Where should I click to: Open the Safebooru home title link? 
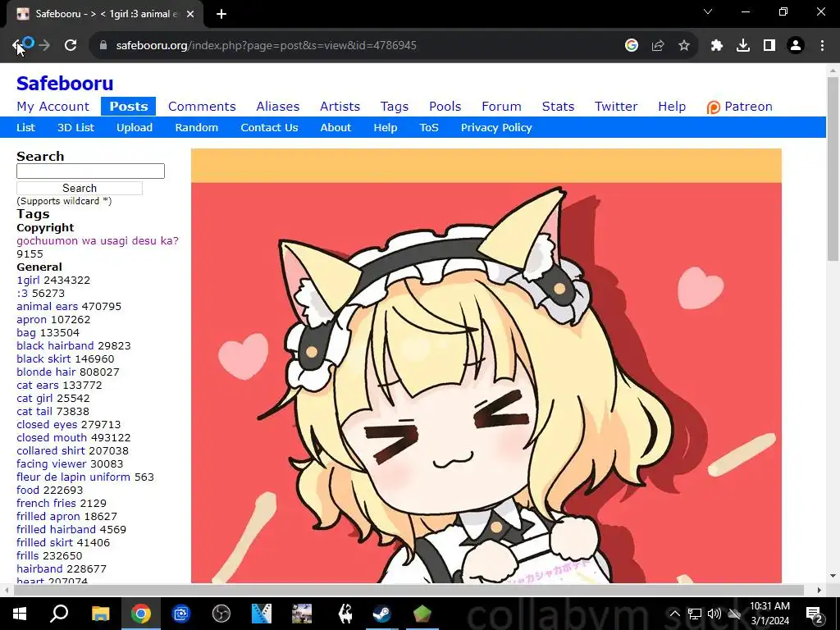coord(65,84)
